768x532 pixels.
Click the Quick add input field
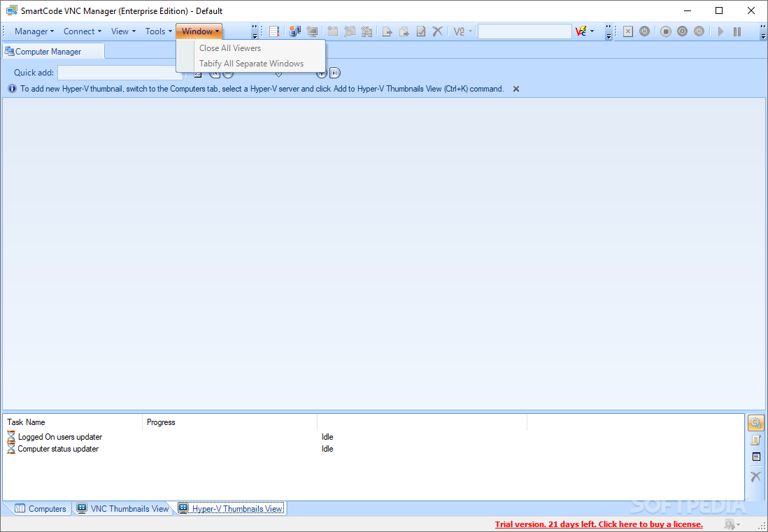(120, 73)
